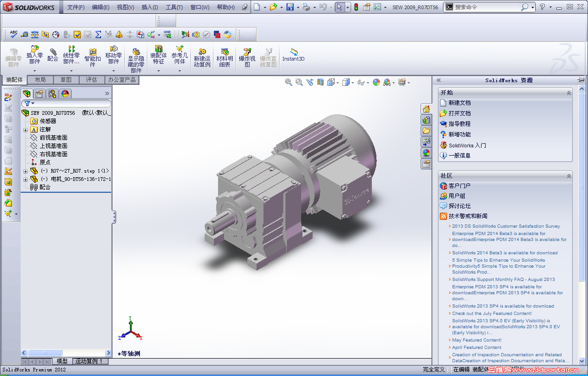Click the Zoom to Area icon
Screen dimensions: 588x376
point(299,82)
